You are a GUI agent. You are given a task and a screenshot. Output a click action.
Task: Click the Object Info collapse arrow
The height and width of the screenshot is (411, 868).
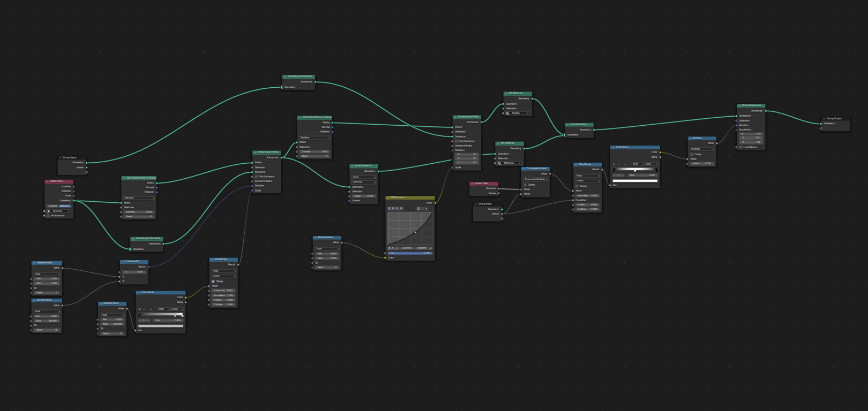click(x=47, y=181)
